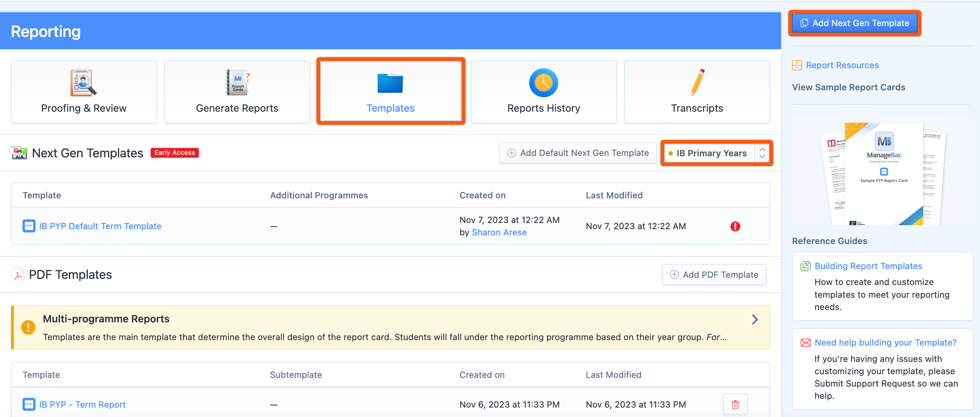Click the PDF Templates section icon

[18, 274]
